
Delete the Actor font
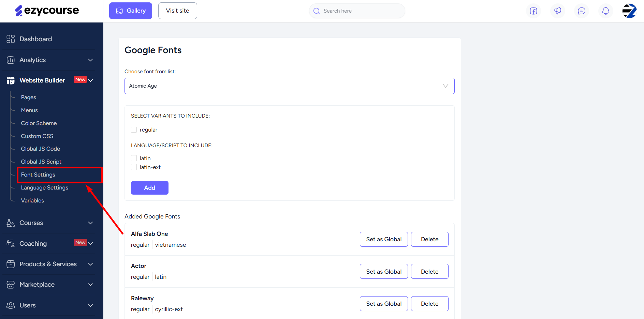[430, 272]
